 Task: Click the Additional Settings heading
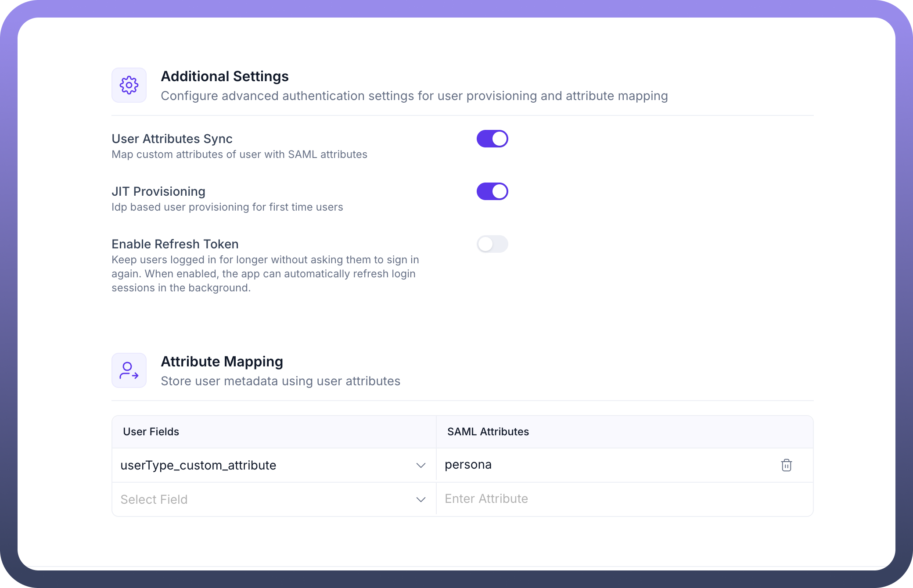[x=224, y=76]
